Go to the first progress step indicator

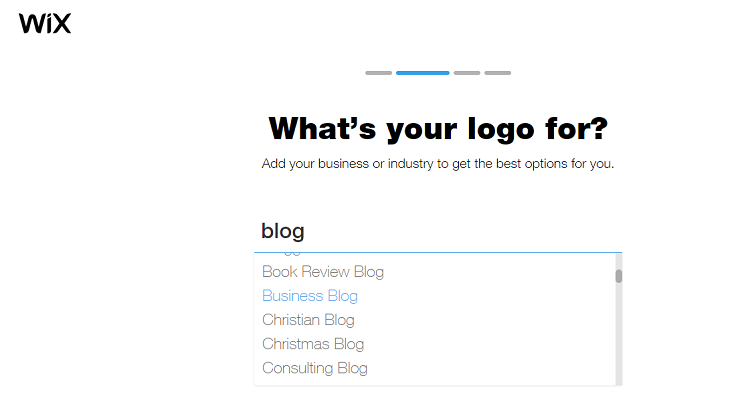tap(378, 73)
